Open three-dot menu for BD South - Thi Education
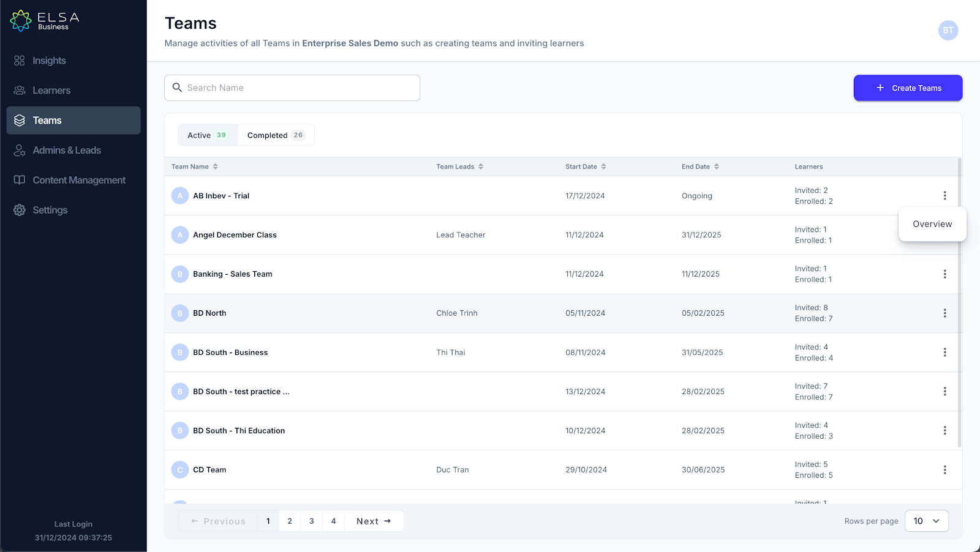The width and height of the screenshot is (980, 552). [x=944, y=431]
